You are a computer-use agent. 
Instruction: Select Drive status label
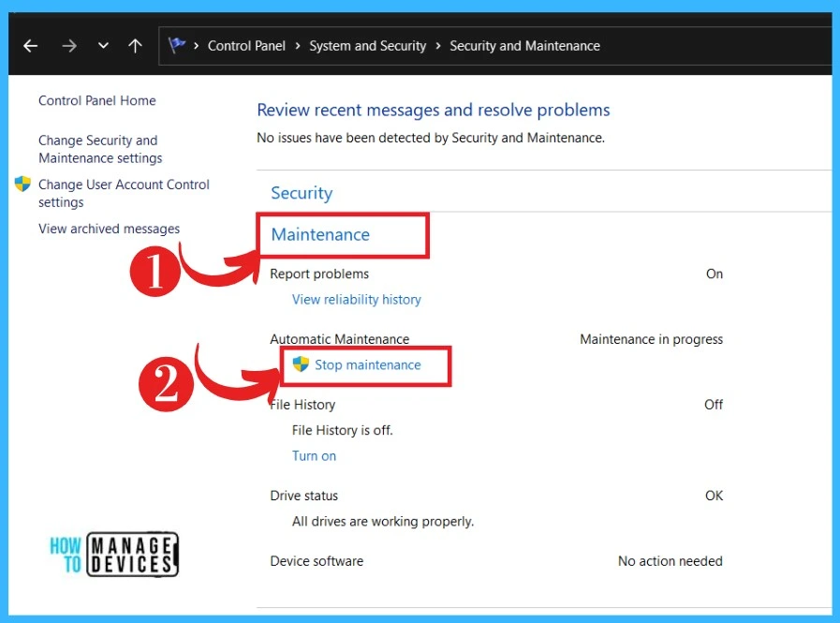coord(303,496)
